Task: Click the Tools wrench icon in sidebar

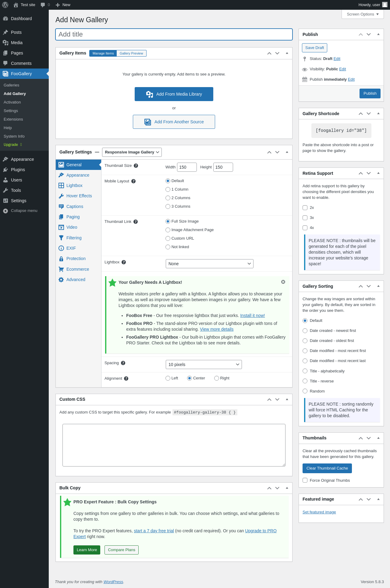Action: pyautogui.click(x=5, y=190)
